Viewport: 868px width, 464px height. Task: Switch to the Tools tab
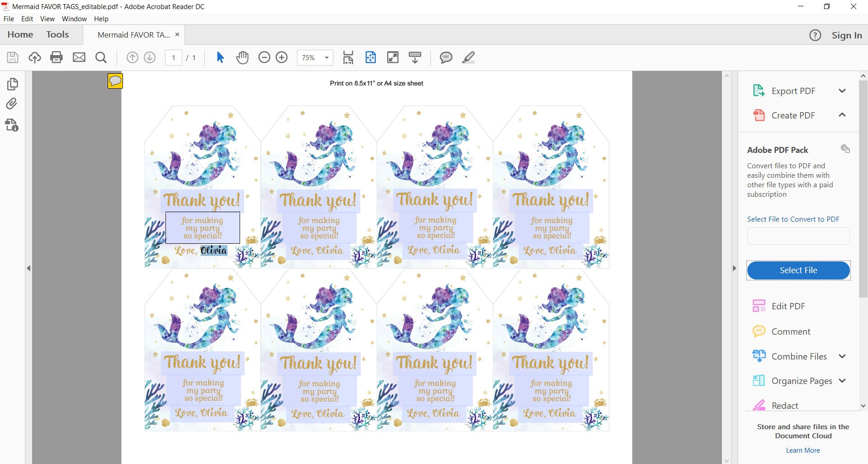coord(57,34)
